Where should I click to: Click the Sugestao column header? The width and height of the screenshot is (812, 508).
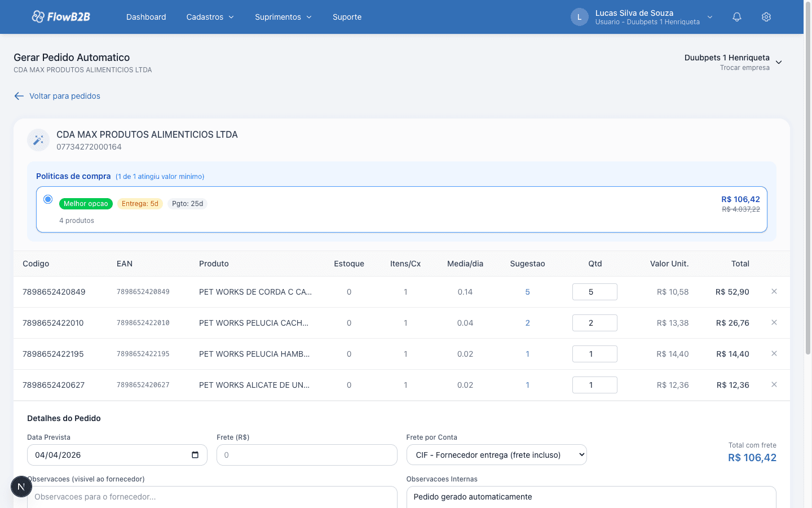[528, 264]
